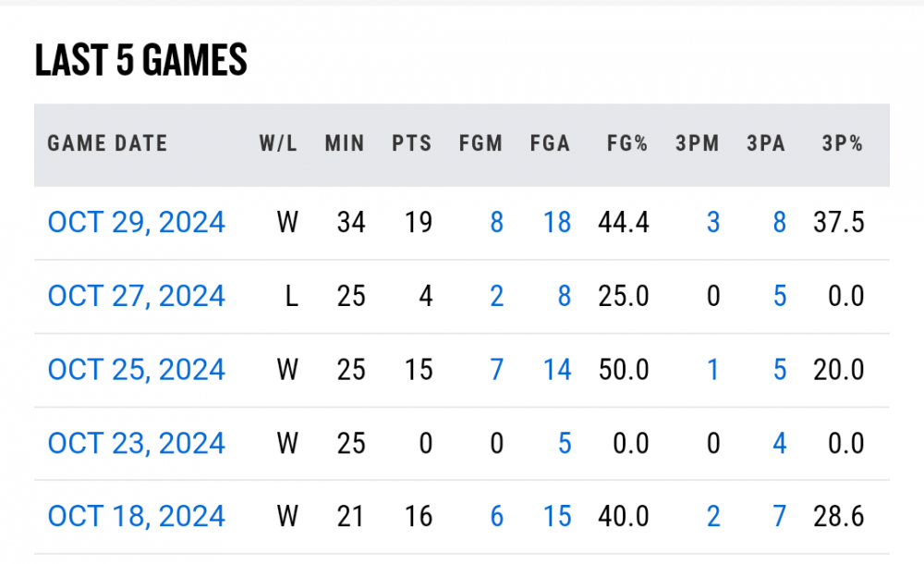The width and height of the screenshot is (924, 564).
Task: Open the Oct 18, 2024 game link
Action: (137, 516)
